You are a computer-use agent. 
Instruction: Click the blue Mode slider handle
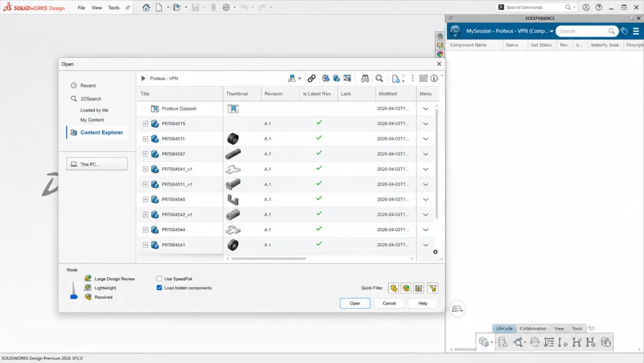click(74, 296)
